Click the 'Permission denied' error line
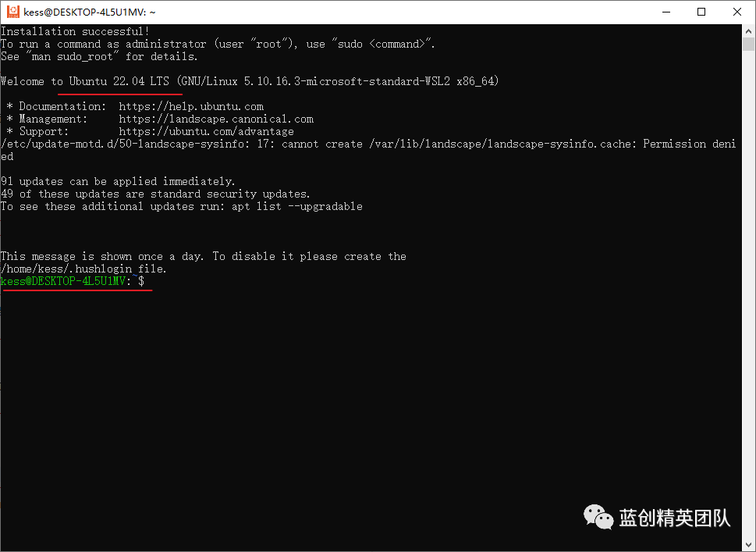 pyautogui.click(x=368, y=150)
